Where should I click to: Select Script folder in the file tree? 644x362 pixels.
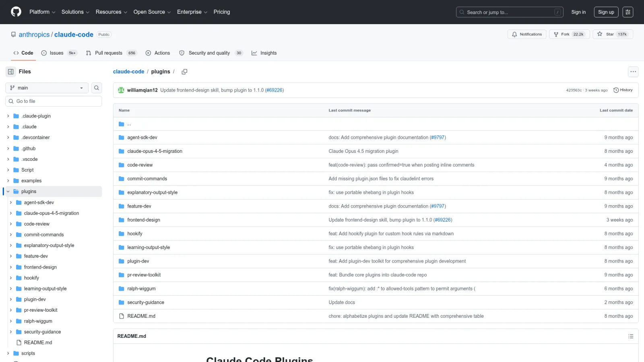pyautogui.click(x=27, y=170)
